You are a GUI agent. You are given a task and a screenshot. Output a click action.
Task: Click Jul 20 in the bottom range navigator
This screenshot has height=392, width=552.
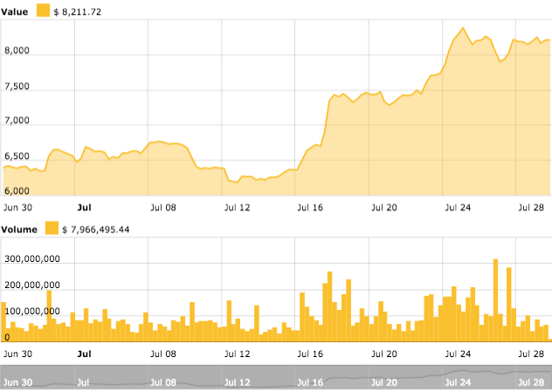385,382
